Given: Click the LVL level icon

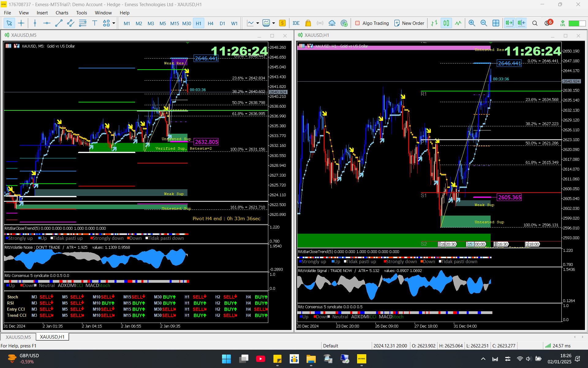Looking at the screenshot, I should pyautogui.click(x=563, y=23).
